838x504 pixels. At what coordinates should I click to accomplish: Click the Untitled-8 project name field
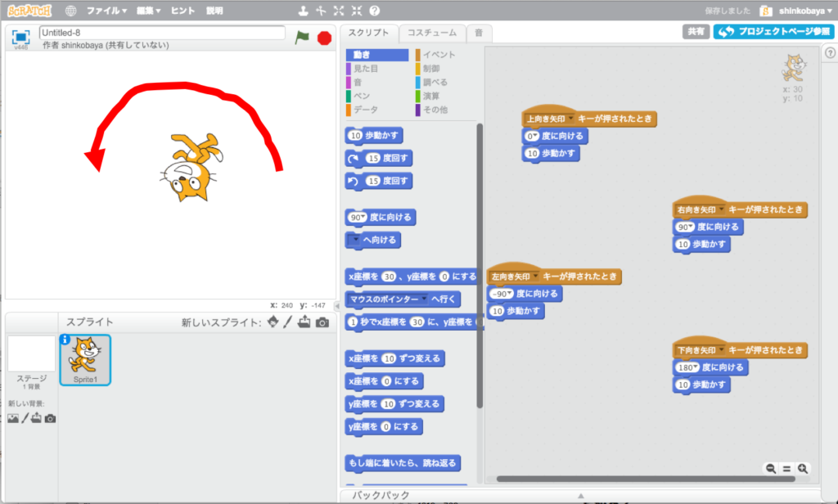pyautogui.click(x=162, y=33)
